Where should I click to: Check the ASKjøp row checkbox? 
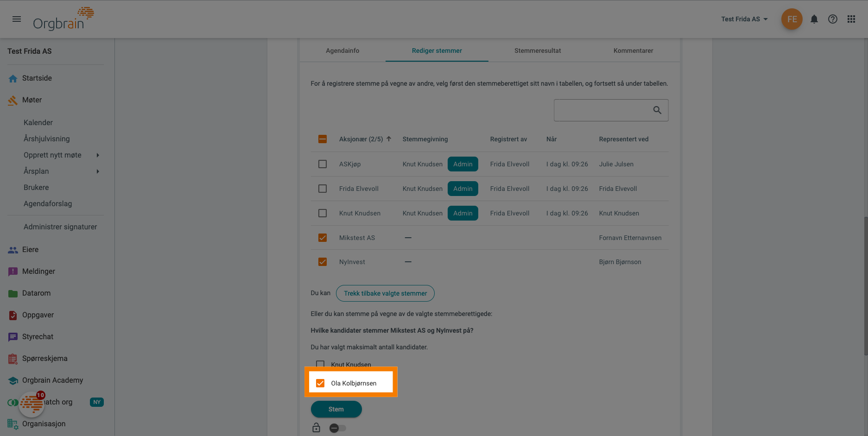(323, 164)
